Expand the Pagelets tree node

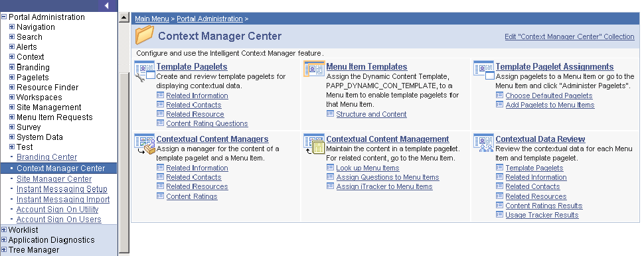click(12, 77)
